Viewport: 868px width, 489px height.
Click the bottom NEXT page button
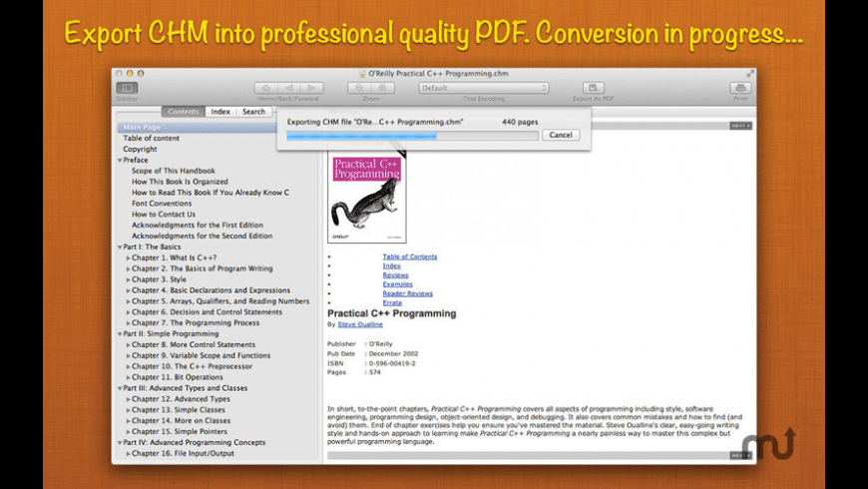(x=740, y=455)
